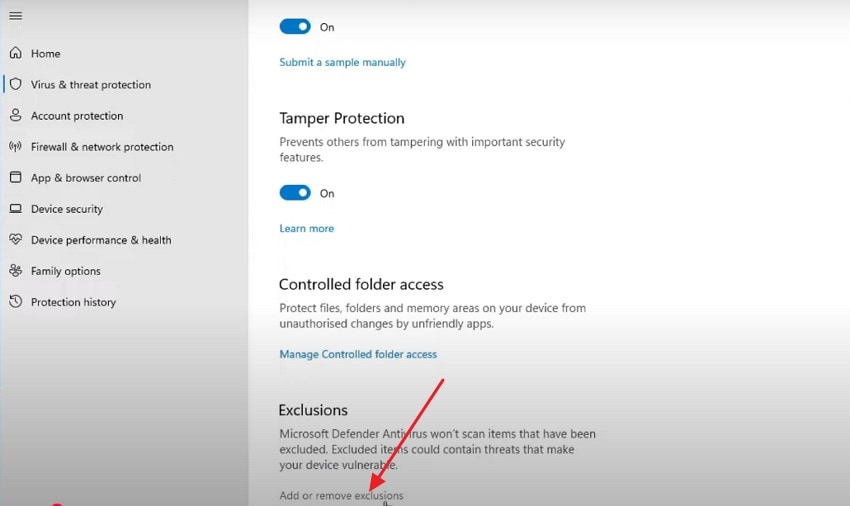The width and height of the screenshot is (850, 506).
Task: Click the Protection history clock icon
Action: (15, 302)
